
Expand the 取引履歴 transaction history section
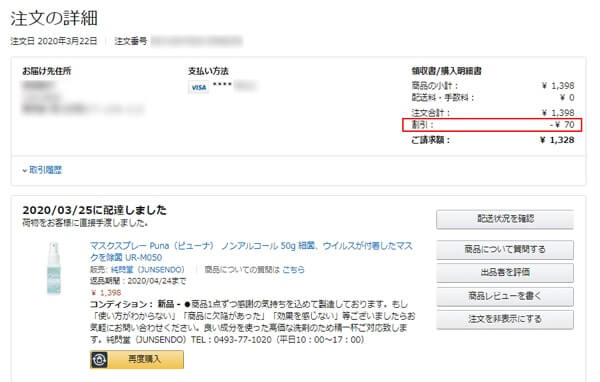coord(46,170)
